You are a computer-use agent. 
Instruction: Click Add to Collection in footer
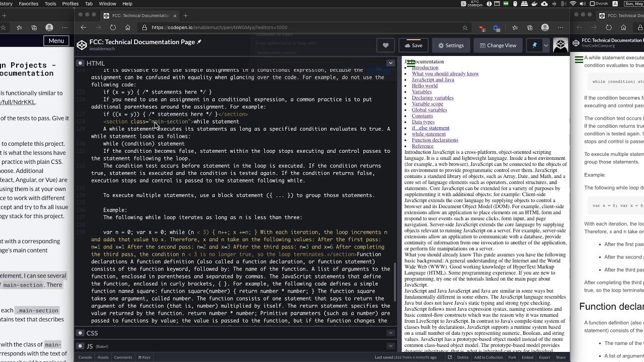tap(488, 357)
